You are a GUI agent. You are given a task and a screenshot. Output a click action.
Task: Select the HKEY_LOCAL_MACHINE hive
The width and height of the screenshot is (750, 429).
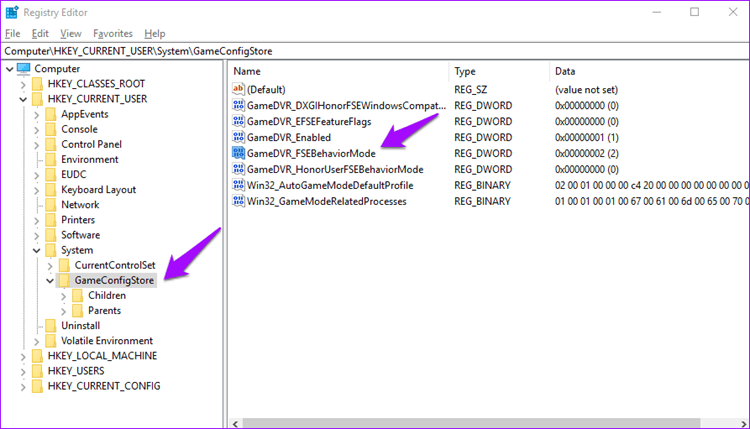pyautogui.click(x=102, y=356)
